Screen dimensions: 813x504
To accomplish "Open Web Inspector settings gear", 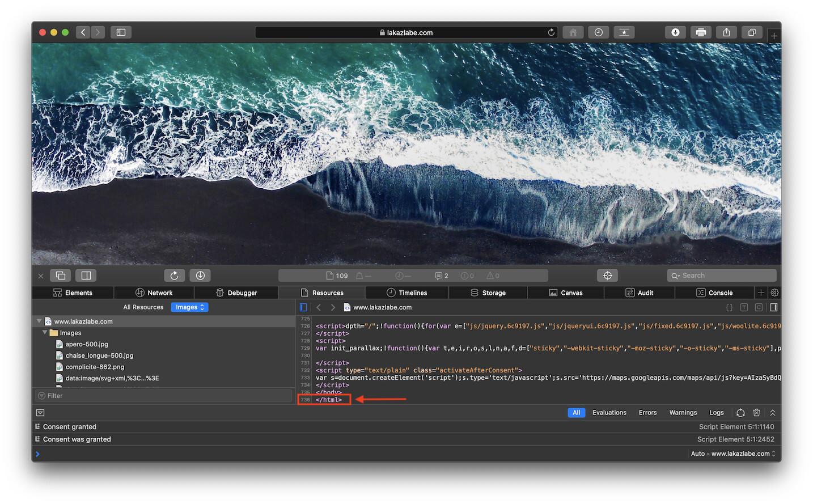I will (774, 293).
